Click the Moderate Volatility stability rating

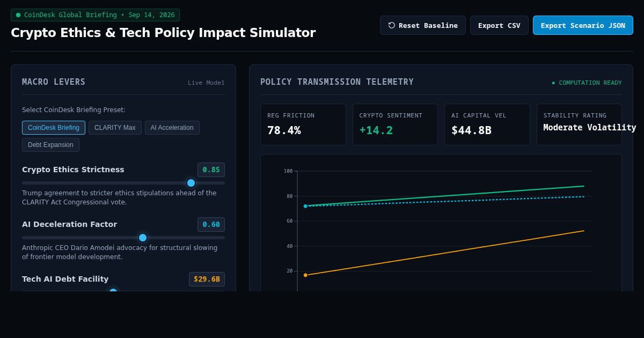[x=589, y=128]
